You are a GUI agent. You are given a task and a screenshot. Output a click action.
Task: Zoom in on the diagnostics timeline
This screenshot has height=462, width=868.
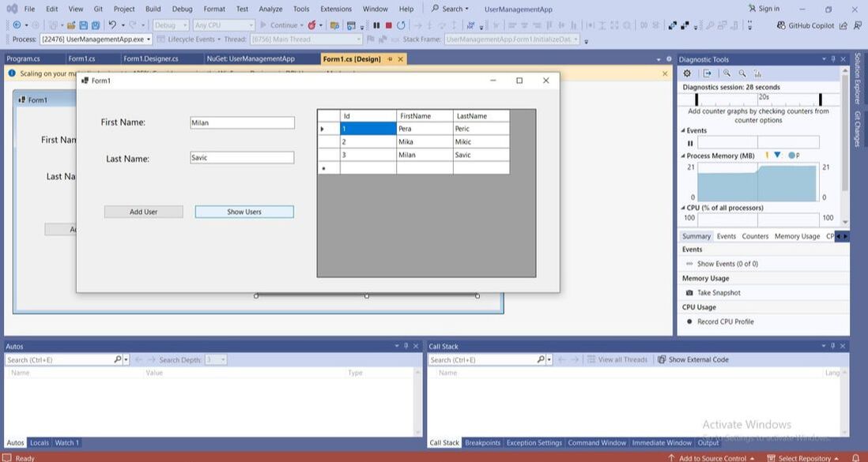(726, 73)
